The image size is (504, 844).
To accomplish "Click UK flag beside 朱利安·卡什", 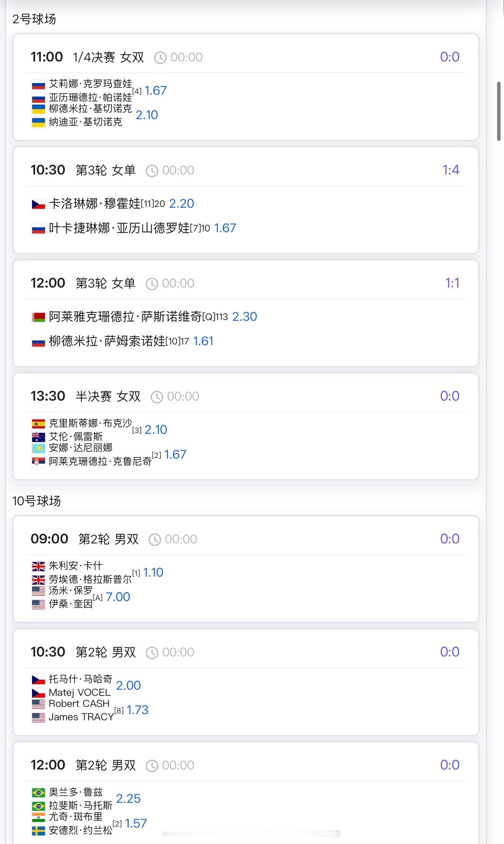I will point(38,566).
